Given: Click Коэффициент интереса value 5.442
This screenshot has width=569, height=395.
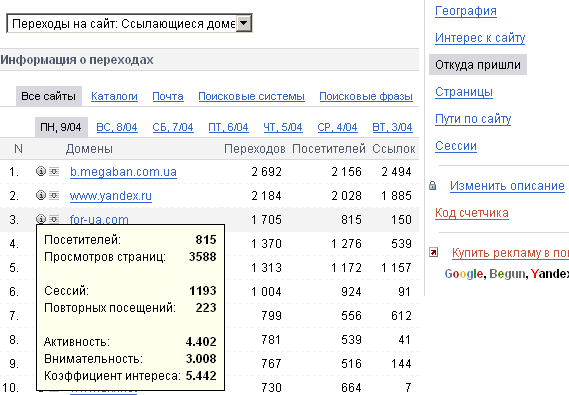Looking at the screenshot, I should 201,376.
